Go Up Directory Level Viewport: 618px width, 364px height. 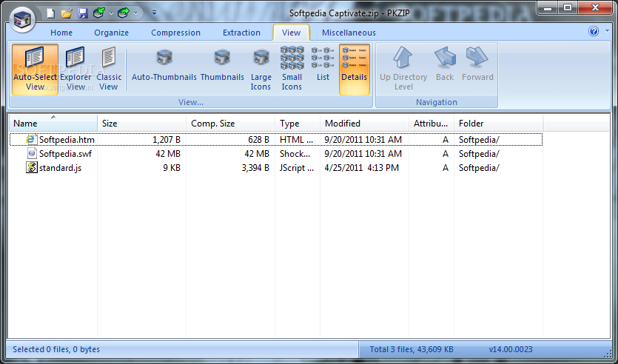pyautogui.click(x=403, y=70)
